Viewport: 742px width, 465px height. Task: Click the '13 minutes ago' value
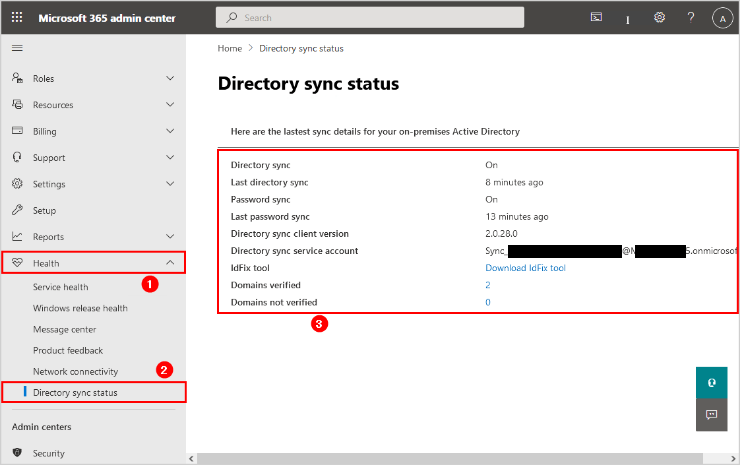click(517, 217)
